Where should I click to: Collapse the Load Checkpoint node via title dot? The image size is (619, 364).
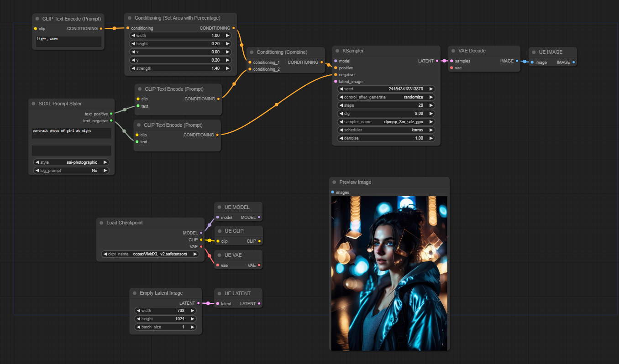[x=101, y=223]
